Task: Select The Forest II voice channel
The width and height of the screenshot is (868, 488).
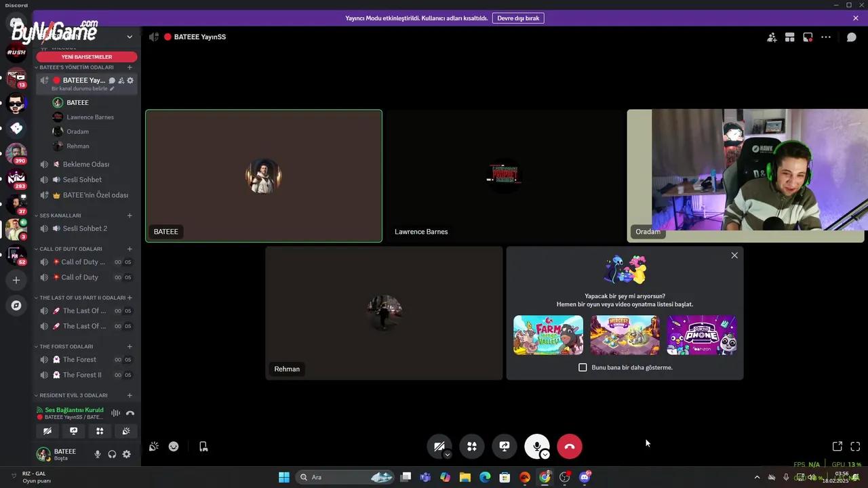Action: (82, 375)
